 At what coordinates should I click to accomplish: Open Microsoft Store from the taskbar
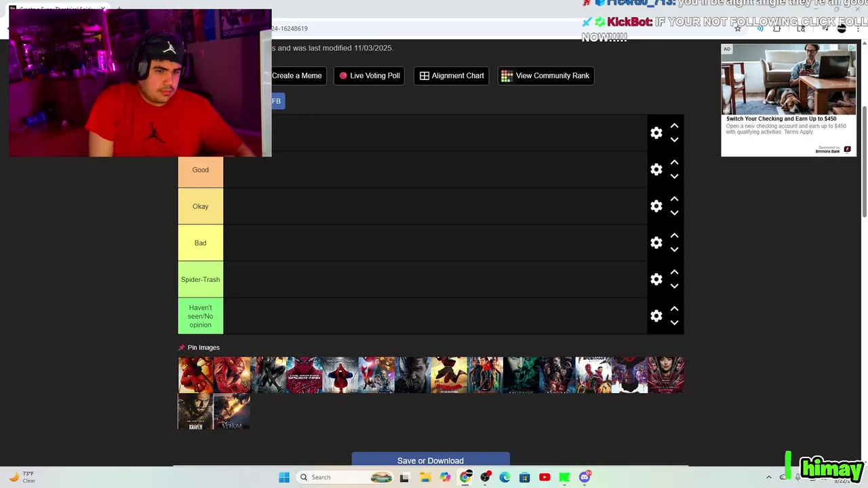pos(525,477)
